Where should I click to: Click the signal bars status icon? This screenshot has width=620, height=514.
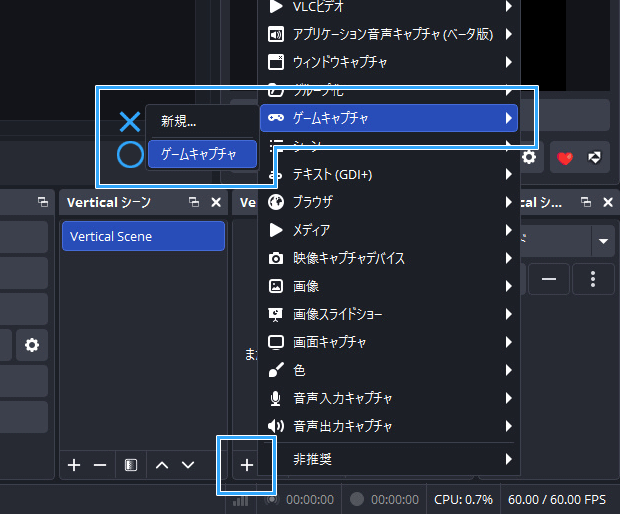click(240, 501)
